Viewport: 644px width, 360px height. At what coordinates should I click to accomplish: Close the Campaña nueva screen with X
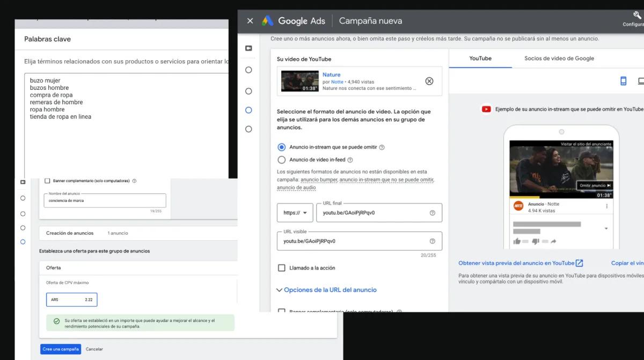tap(250, 21)
